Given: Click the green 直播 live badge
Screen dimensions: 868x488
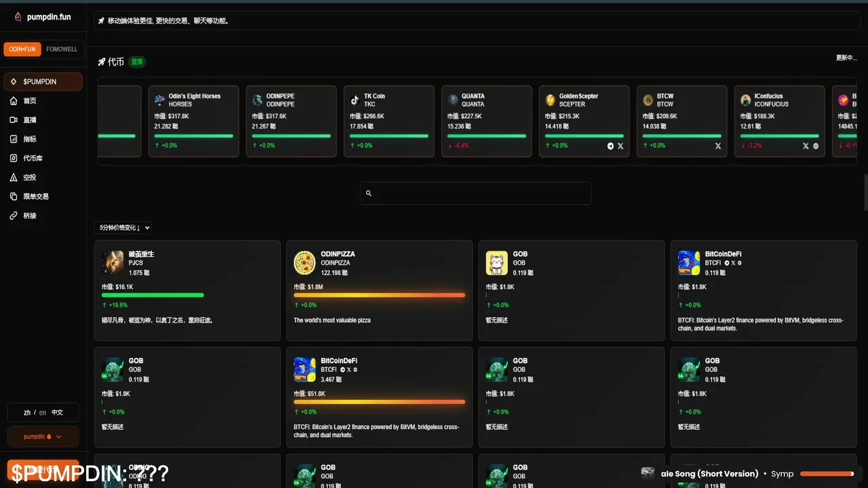Looking at the screenshot, I should tap(137, 62).
